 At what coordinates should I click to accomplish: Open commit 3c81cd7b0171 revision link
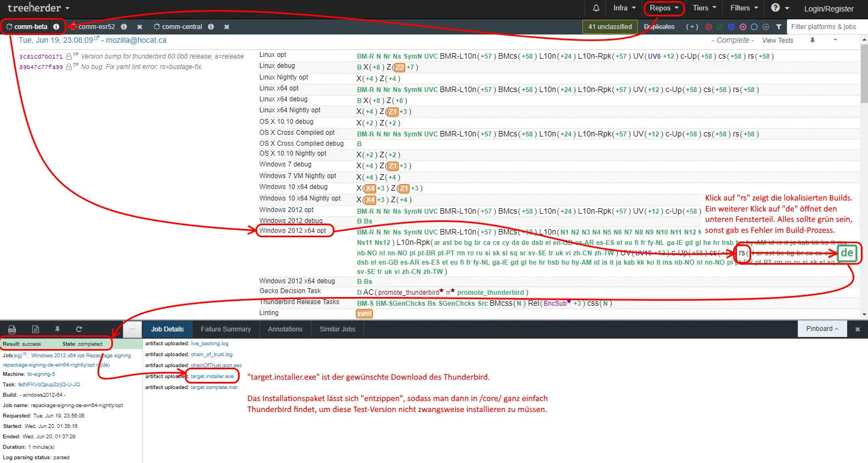(x=41, y=56)
